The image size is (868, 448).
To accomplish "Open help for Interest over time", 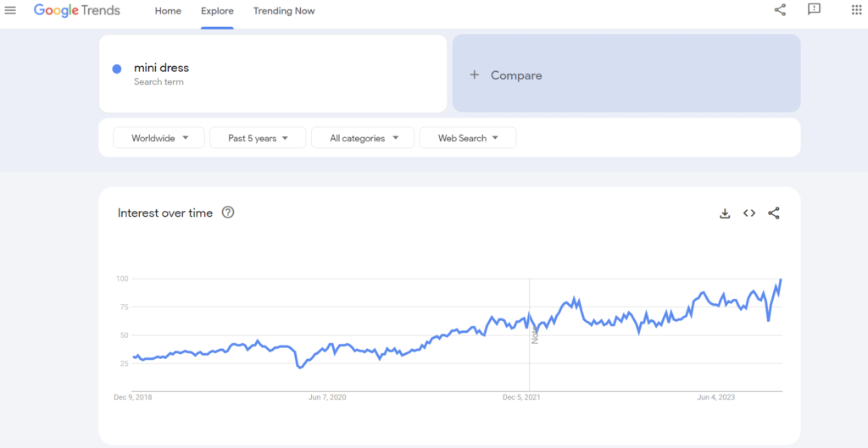I will point(228,213).
